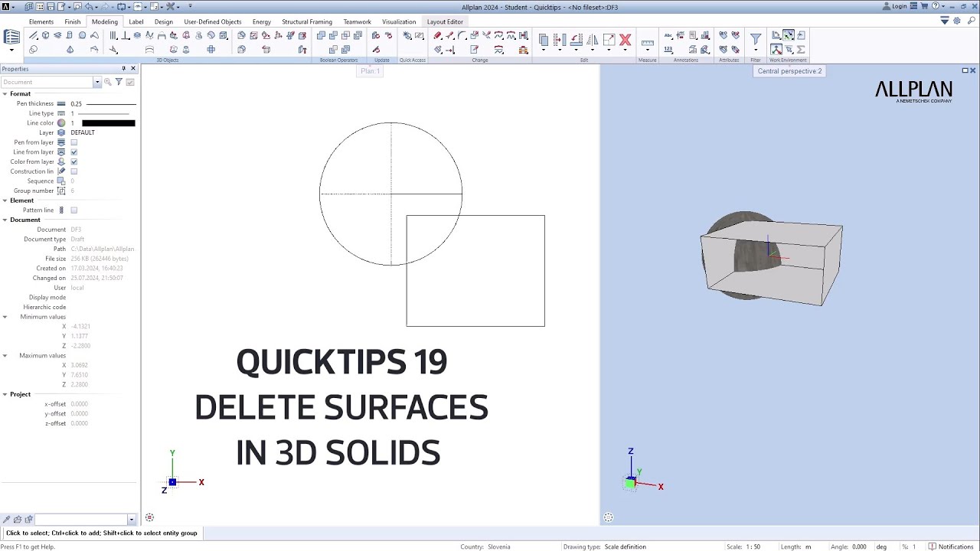Enable the Construction line checkbox
The image size is (980, 551).
[x=74, y=171]
